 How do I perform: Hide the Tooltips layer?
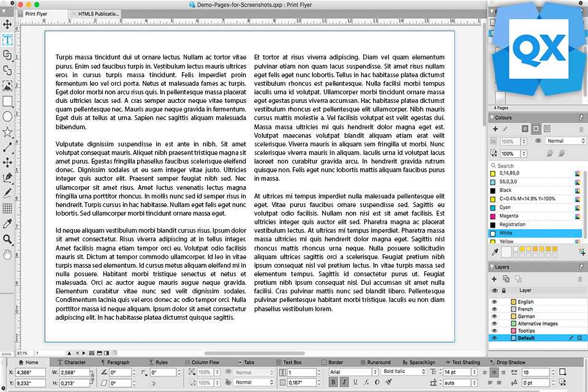tap(494, 331)
